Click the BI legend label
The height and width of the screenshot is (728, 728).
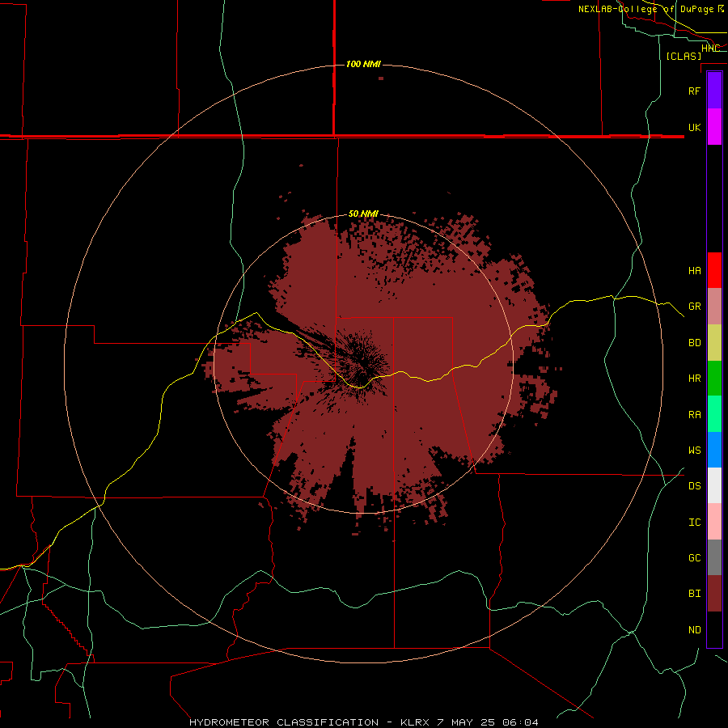[694, 593]
